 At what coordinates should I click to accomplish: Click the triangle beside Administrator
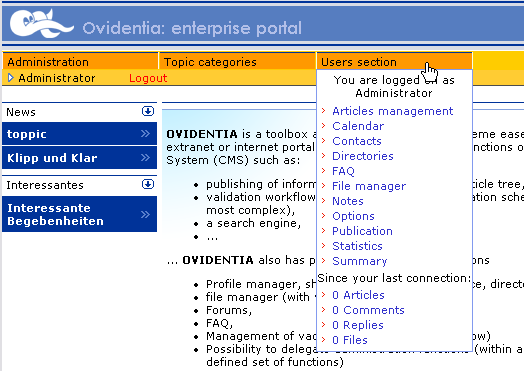pyautogui.click(x=11, y=78)
